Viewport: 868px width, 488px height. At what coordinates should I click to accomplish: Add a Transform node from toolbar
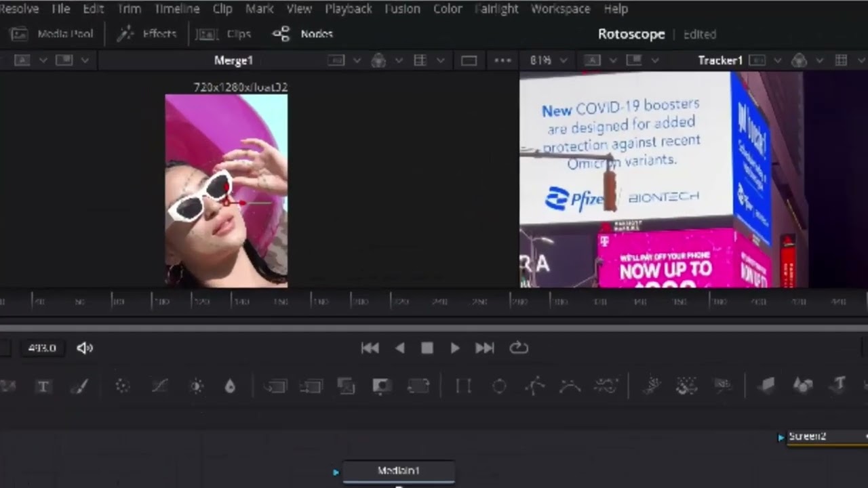[418, 386]
